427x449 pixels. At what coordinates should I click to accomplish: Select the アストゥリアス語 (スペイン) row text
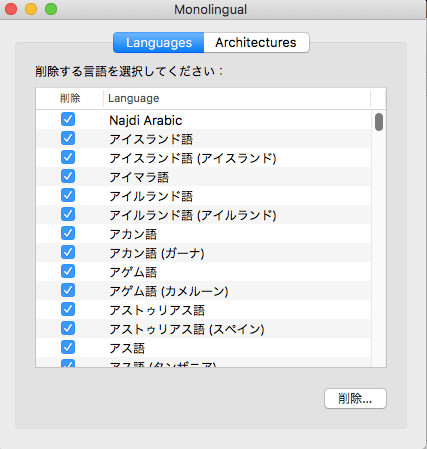click(x=187, y=329)
